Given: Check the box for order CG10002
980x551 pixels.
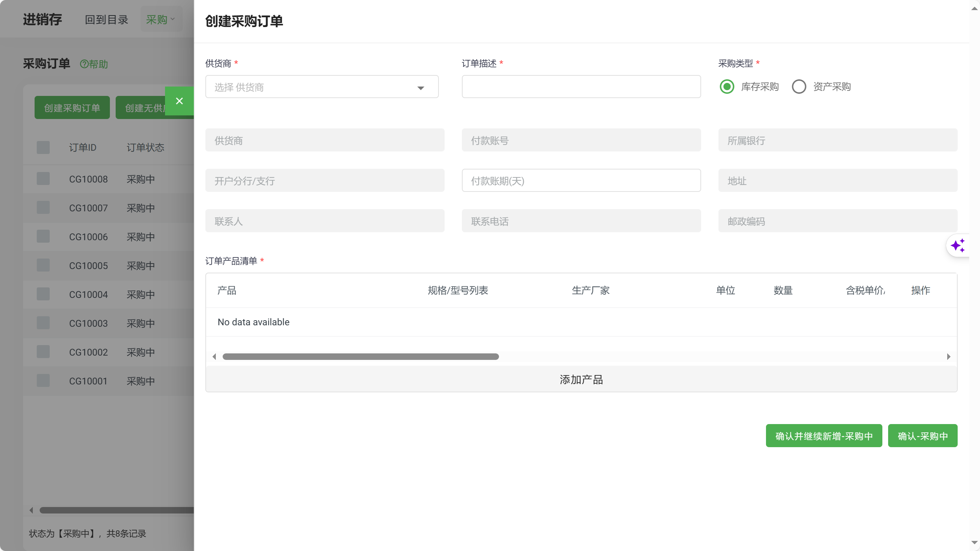Looking at the screenshot, I should pyautogui.click(x=43, y=352).
